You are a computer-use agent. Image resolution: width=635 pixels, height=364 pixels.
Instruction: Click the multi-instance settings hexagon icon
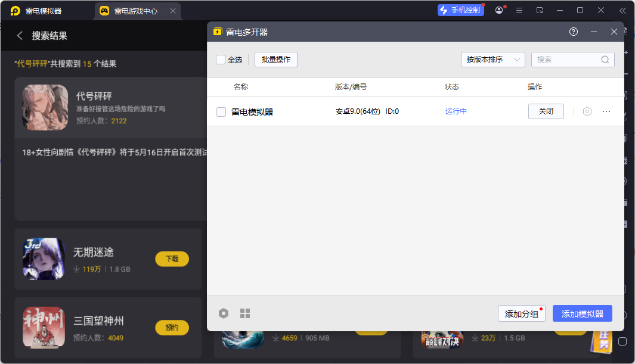click(224, 313)
